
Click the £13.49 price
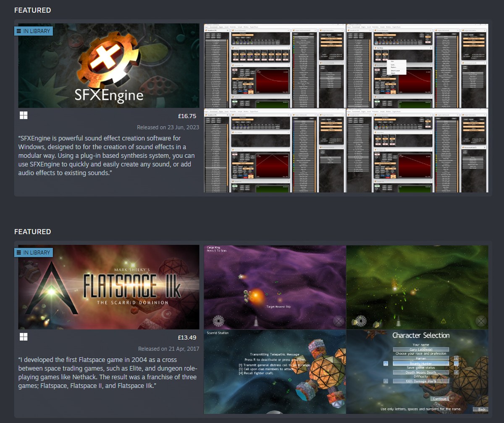[187, 338]
